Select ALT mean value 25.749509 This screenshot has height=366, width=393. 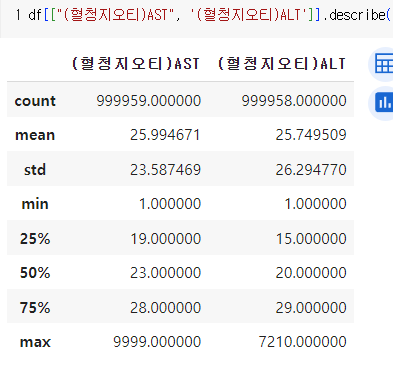(x=311, y=135)
